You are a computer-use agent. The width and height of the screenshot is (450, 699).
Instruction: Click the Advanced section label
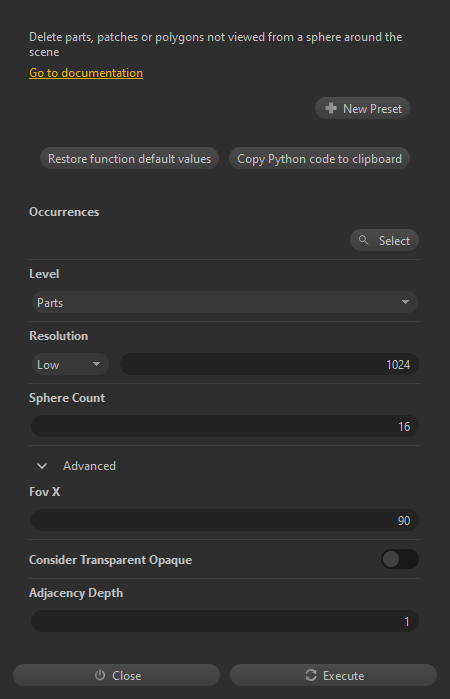tap(89, 466)
